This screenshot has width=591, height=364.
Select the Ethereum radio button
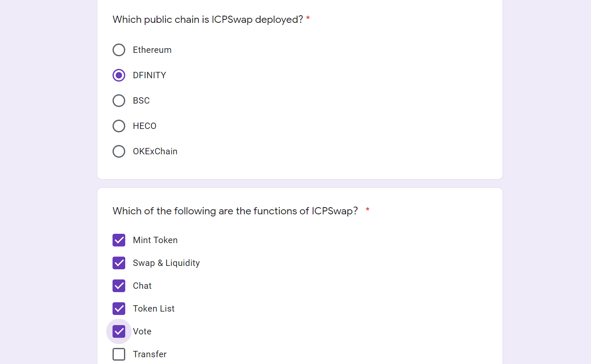(x=119, y=50)
